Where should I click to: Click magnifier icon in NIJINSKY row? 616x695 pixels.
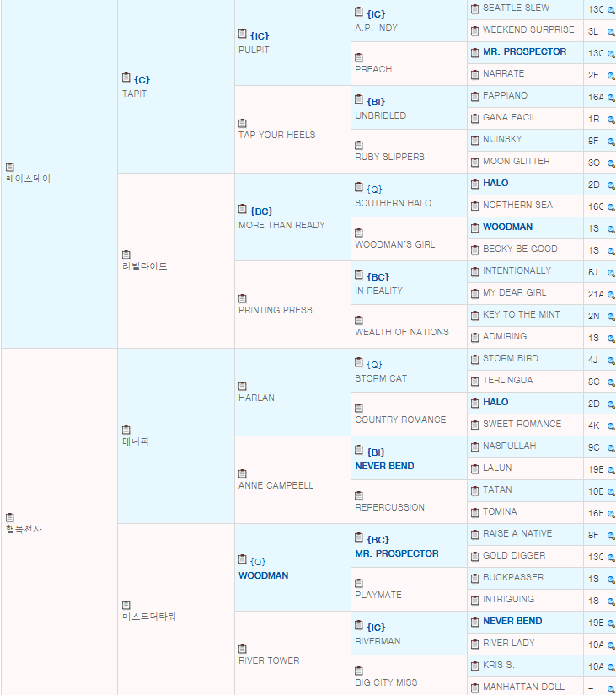click(611, 142)
